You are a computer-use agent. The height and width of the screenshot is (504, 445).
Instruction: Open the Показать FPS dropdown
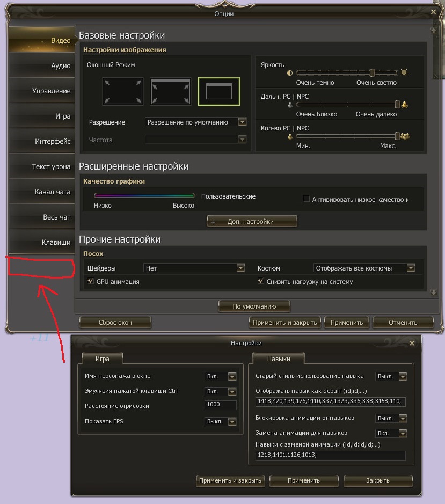coord(232,422)
